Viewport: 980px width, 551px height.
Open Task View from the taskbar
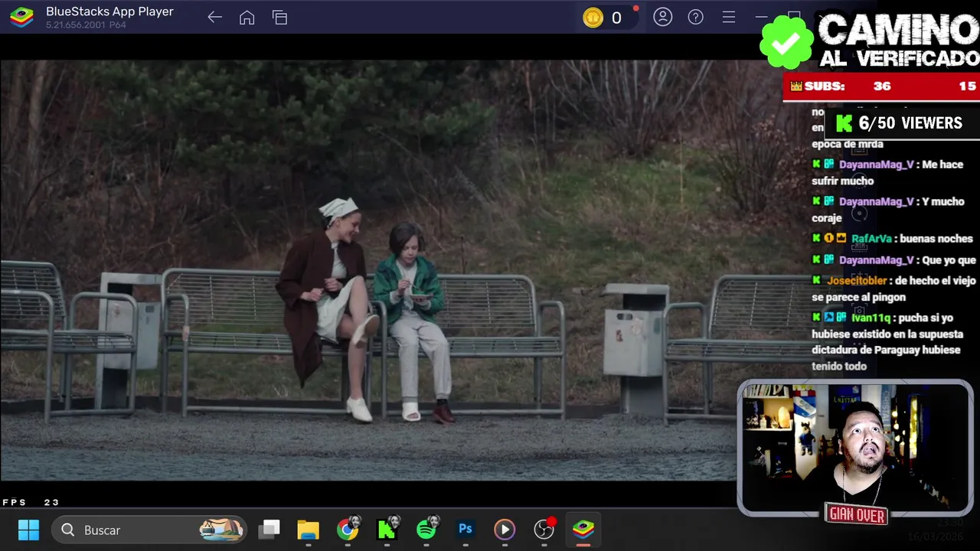pyautogui.click(x=269, y=530)
